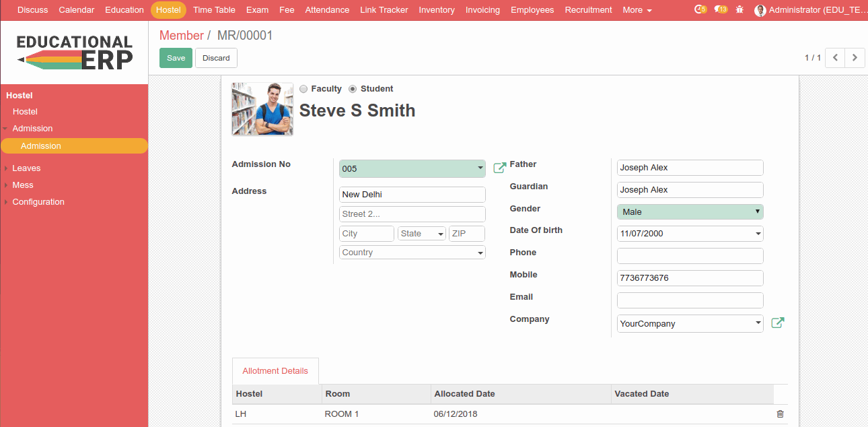
Task: Open the Country dropdown
Action: coord(412,253)
